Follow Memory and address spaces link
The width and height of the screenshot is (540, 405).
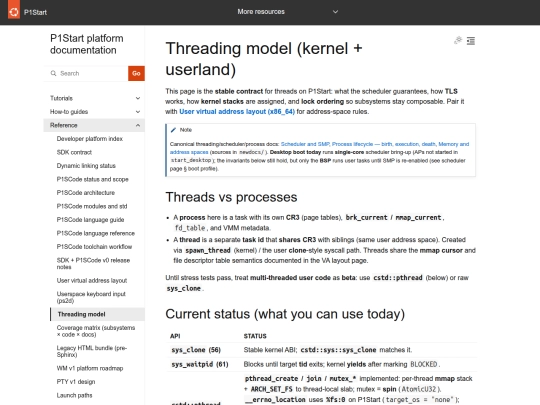click(x=319, y=148)
